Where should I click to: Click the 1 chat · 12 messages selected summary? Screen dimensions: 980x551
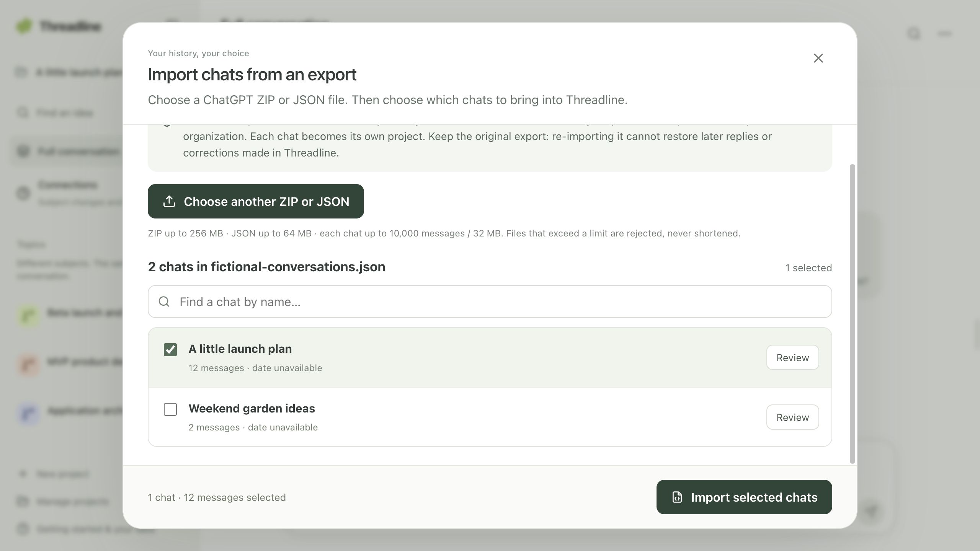pos(217,497)
